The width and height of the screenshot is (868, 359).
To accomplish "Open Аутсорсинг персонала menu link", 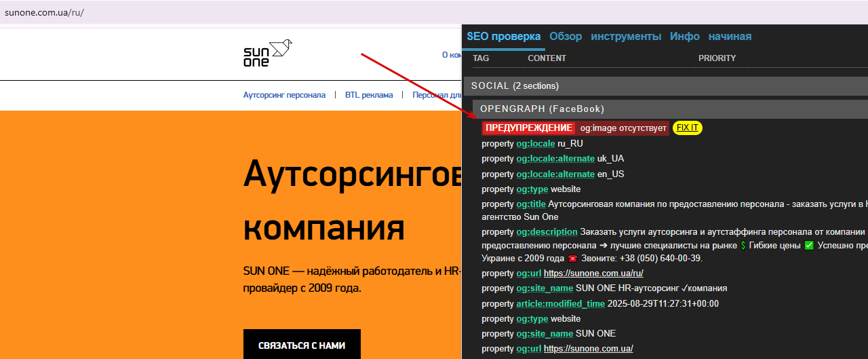I will [284, 95].
